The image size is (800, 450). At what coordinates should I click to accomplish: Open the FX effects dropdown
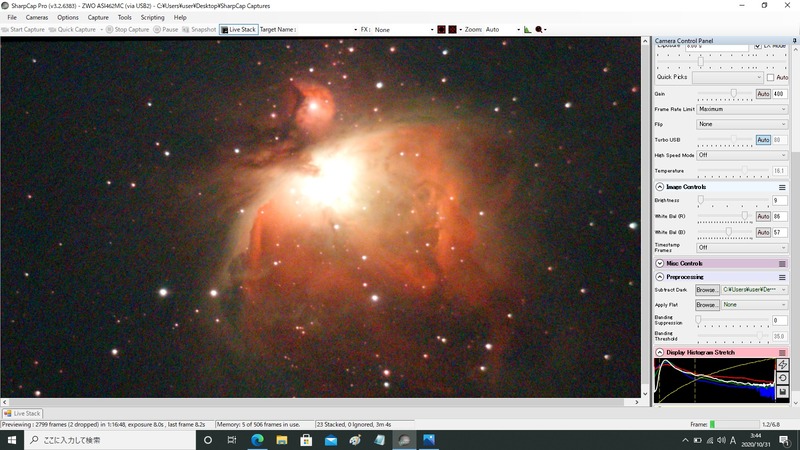(x=404, y=30)
